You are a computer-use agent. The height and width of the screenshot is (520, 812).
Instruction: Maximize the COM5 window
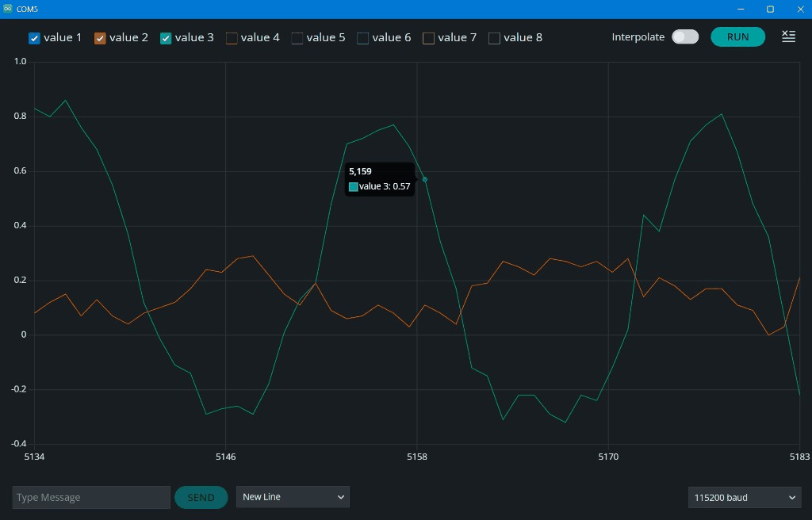click(x=770, y=9)
